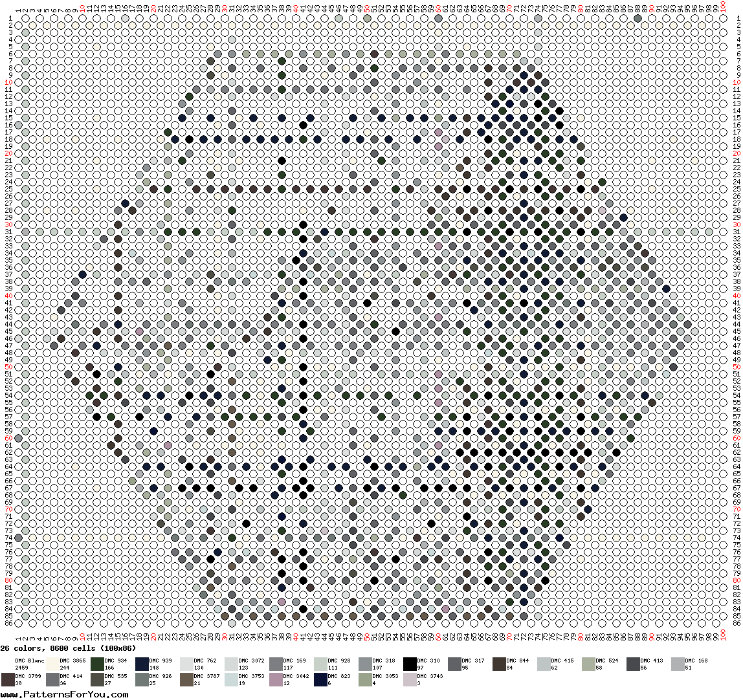Viewport: 743px width, 700px height.
Task: Click the bead count '2459' under DMC Blanc
Action: 22,668
